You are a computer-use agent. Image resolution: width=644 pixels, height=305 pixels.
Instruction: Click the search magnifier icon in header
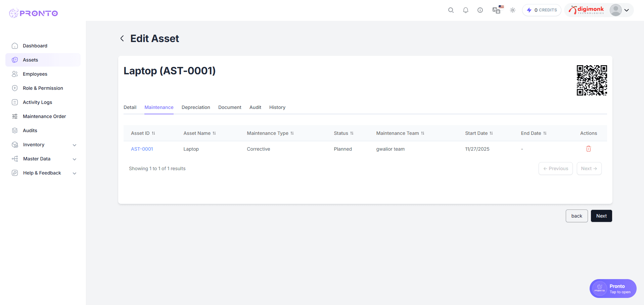(x=451, y=10)
